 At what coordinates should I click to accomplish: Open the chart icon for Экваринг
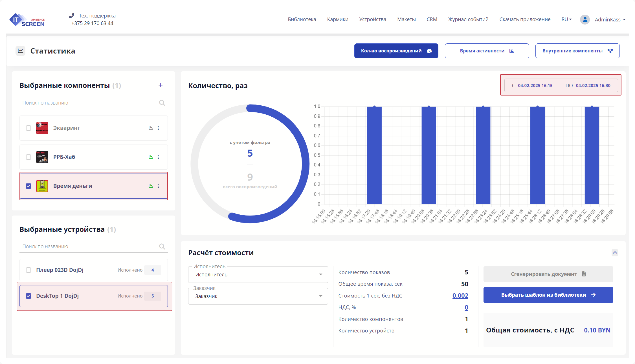click(151, 128)
